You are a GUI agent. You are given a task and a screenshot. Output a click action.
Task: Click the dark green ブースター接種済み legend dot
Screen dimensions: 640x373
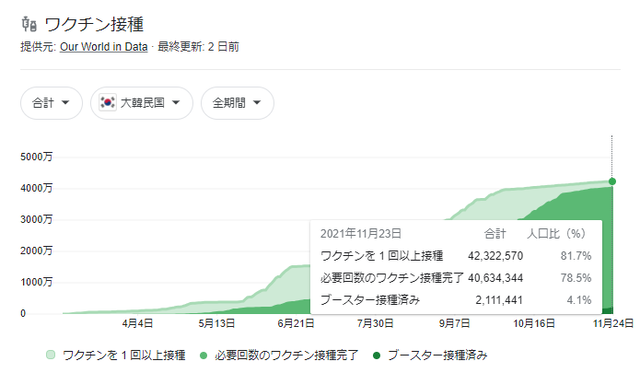[x=376, y=355]
